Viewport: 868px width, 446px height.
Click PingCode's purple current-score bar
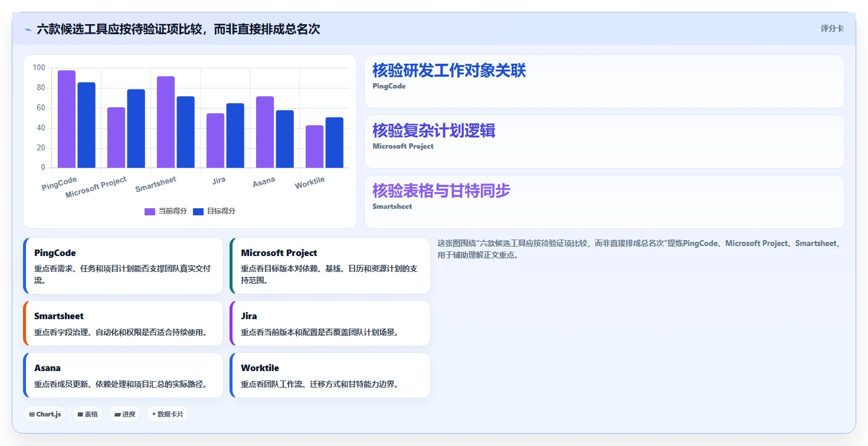(67, 119)
